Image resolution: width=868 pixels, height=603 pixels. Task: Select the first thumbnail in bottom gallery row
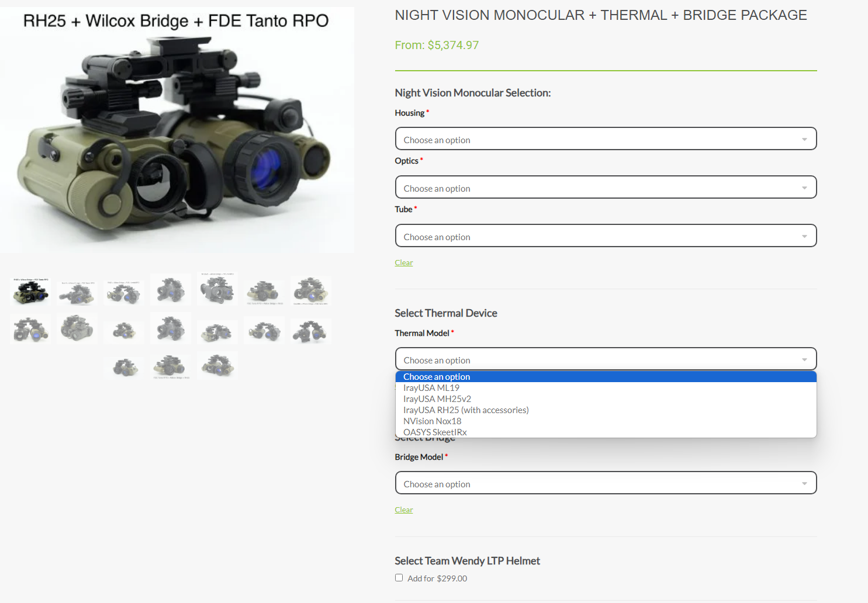[x=124, y=366]
